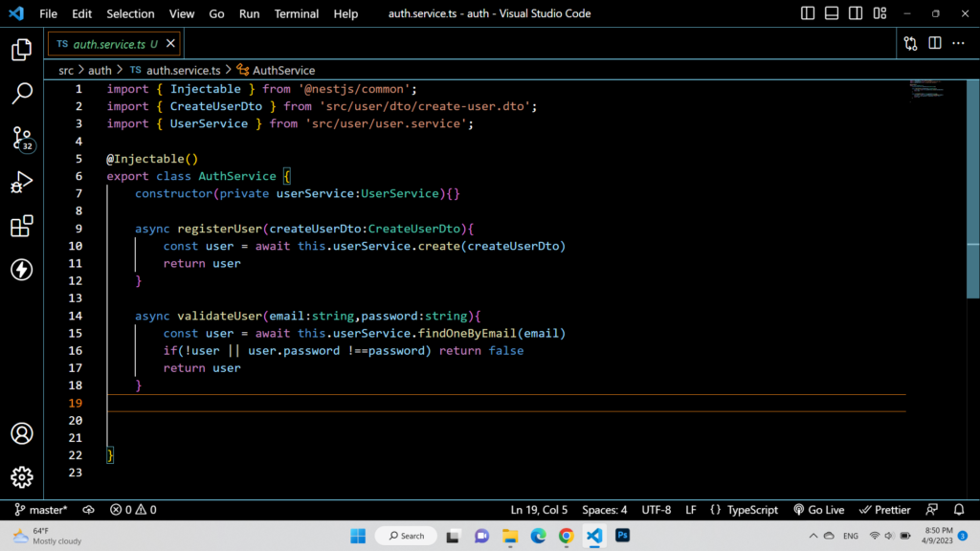This screenshot has width=980, height=551.
Task: Open the Customize Layout icon
Action: point(880,13)
